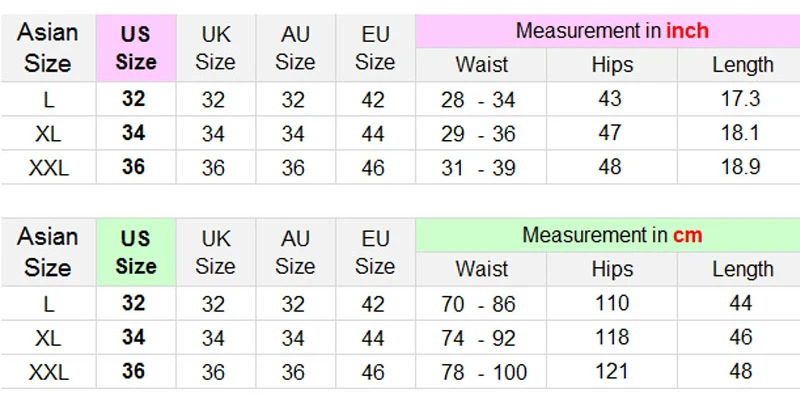
Task: Select the Asian Size header in inch table
Action: [x=47, y=48]
